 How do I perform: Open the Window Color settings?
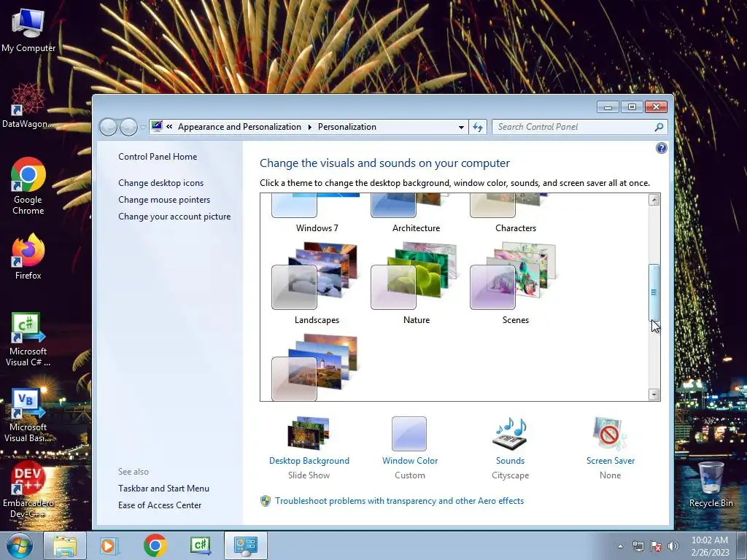(x=409, y=434)
